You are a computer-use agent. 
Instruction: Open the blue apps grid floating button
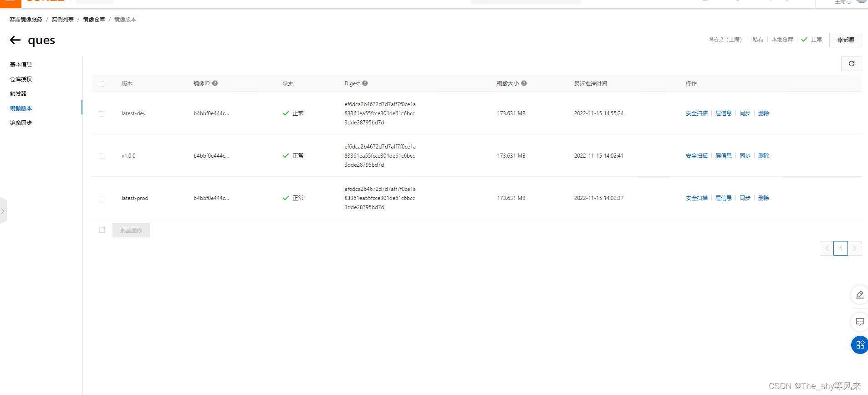(x=860, y=345)
